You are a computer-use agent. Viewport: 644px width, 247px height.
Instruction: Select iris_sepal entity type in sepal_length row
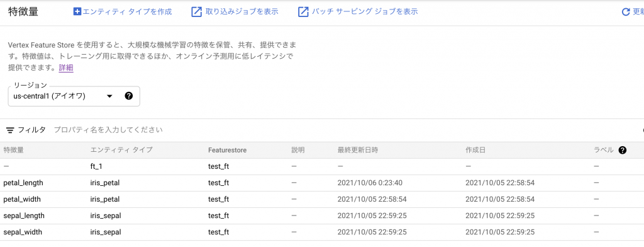click(106, 215)
